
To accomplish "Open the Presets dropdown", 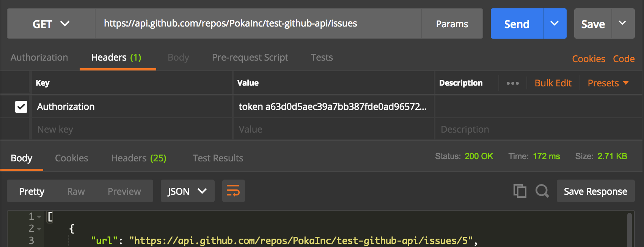I will (608, 83).
